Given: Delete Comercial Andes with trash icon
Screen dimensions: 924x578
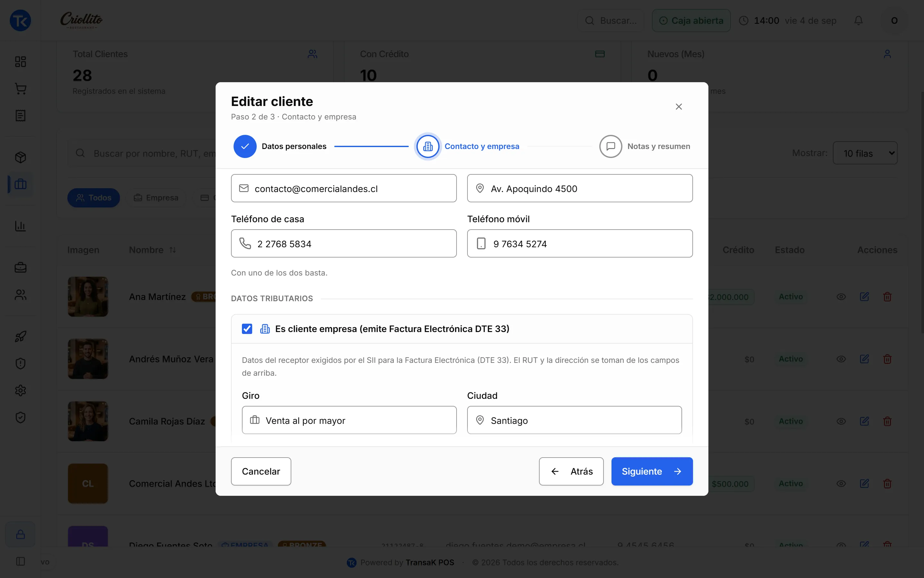Looking at the screenshot, I should [x=887, y=484].
